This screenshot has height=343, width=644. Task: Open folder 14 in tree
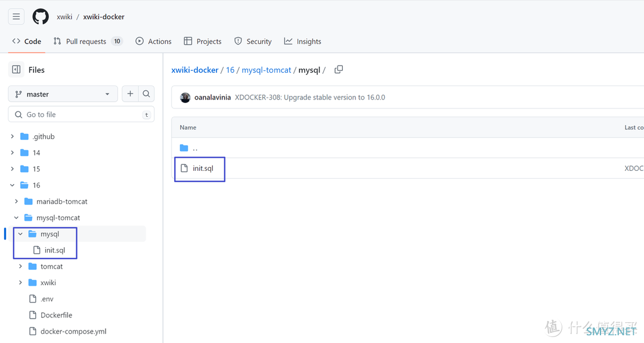[36, 152]
